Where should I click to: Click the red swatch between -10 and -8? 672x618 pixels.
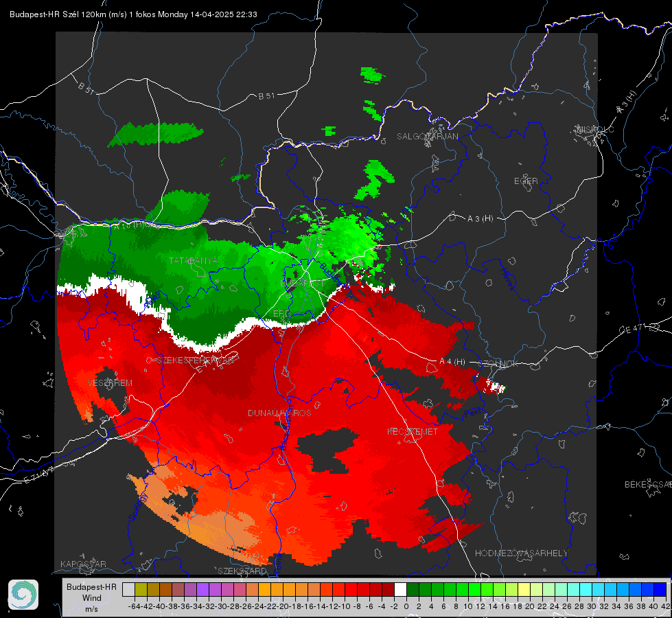[x=351, y=589]
